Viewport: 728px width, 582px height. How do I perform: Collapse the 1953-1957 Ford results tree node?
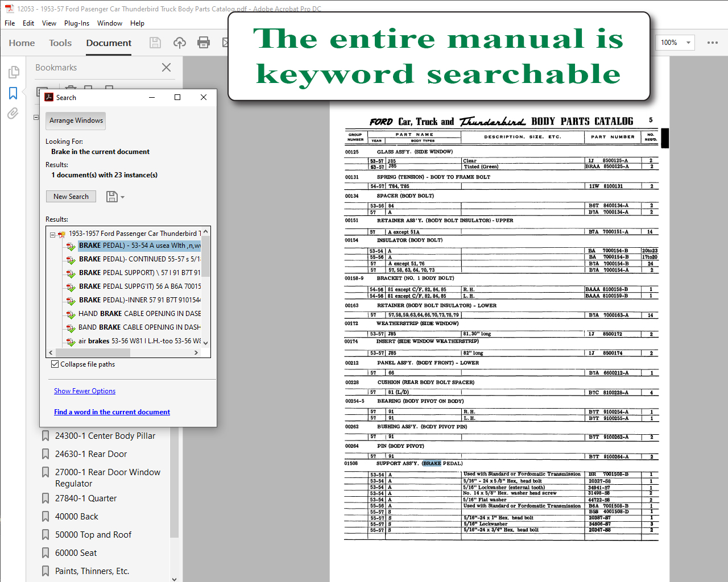click(x=52, y=234)
